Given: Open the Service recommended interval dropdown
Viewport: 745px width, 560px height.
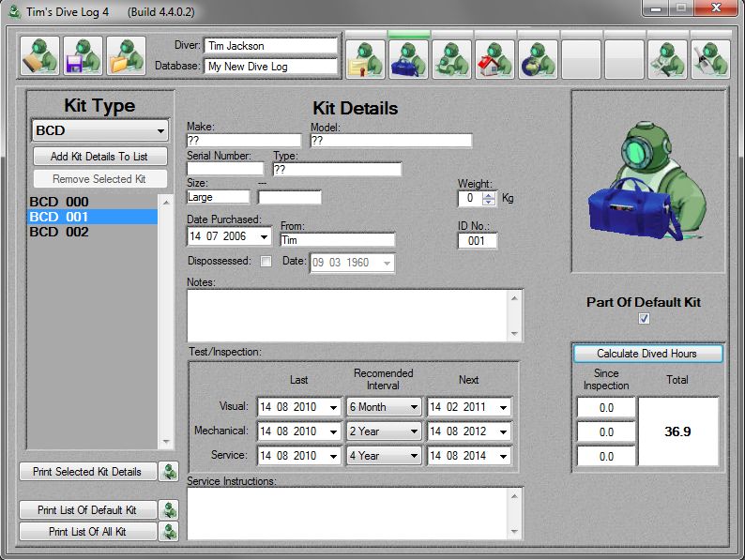Looking at the screenshot, I should 413,456.
